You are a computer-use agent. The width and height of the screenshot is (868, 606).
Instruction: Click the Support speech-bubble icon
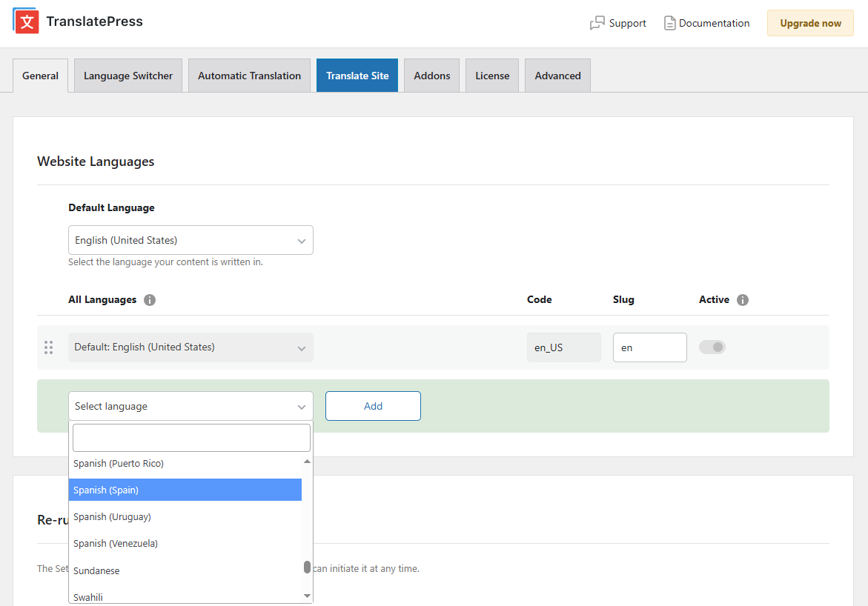(596, 23)
